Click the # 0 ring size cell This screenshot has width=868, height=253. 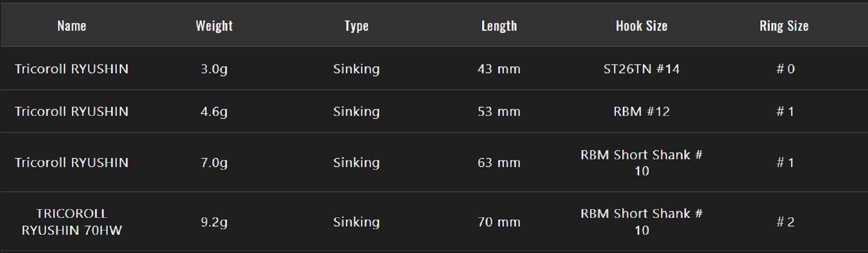785,69
